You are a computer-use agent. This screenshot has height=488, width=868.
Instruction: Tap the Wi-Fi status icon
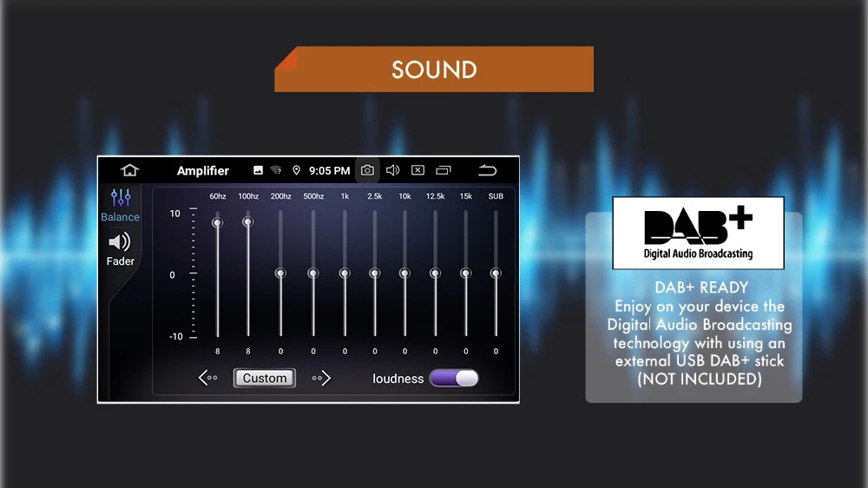coord(276,170)
